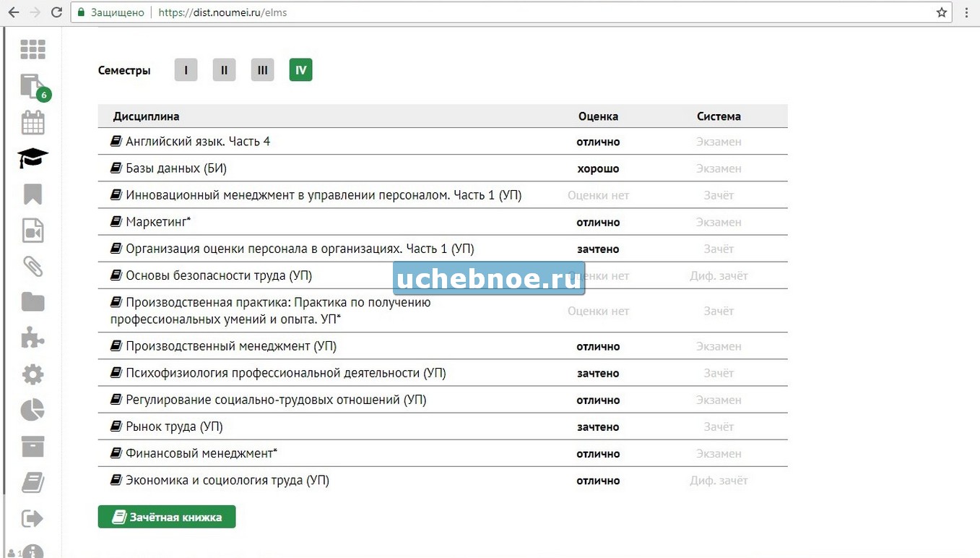Screen dimensions: 980x558
Task: Open the pie chart statistics icon
Action: 32,411
